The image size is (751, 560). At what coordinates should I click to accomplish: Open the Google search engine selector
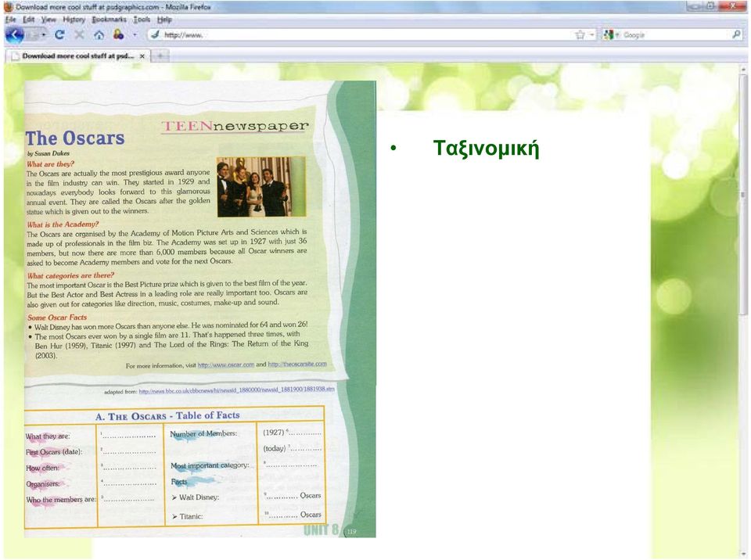click(x=612, y=34)
